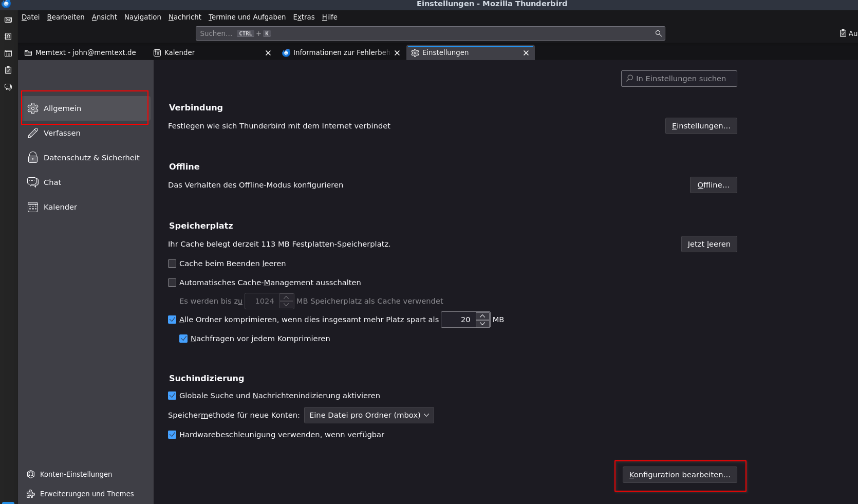
Task: Open the Chat space icon in left toolbar
Action: point(8,87)
